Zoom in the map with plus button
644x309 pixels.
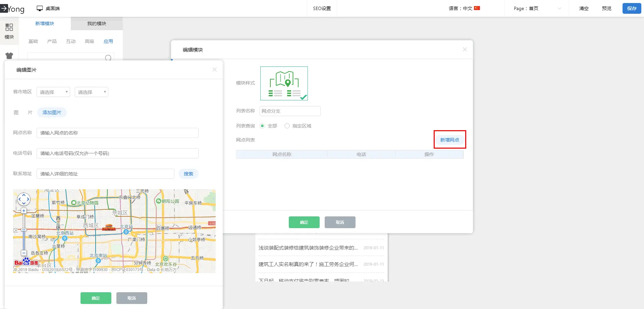point(24,211)
